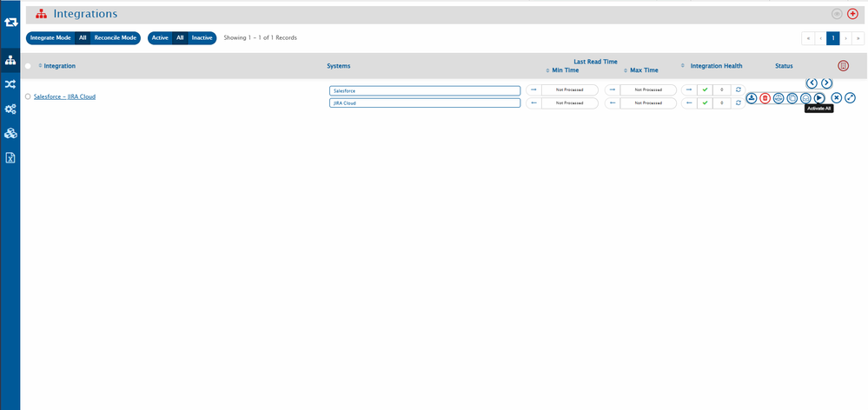Click the right chevron above row actions
Image resolution: width=868 pixels, height=410 pixels.
tap(826, 83)
